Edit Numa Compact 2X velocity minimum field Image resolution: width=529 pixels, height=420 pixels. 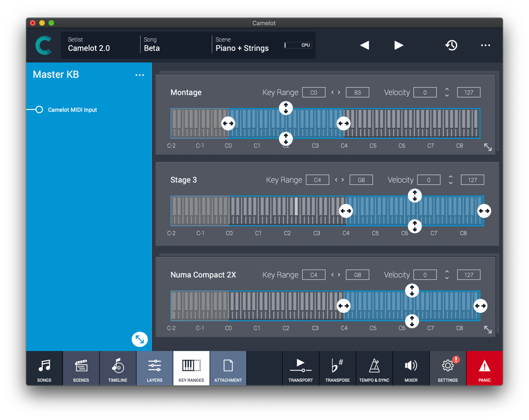[425, 275]
